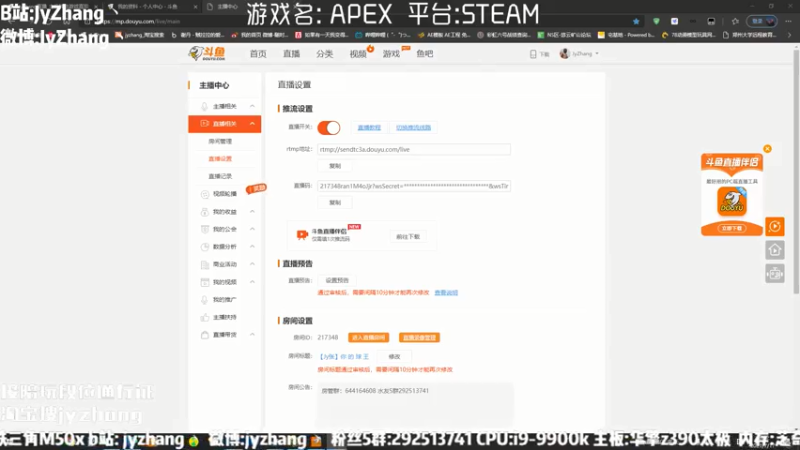The width and height of the screenshot is (800, 450).
Task: Click the 数据分析 chart icon
Action: [x=205, y=246]
